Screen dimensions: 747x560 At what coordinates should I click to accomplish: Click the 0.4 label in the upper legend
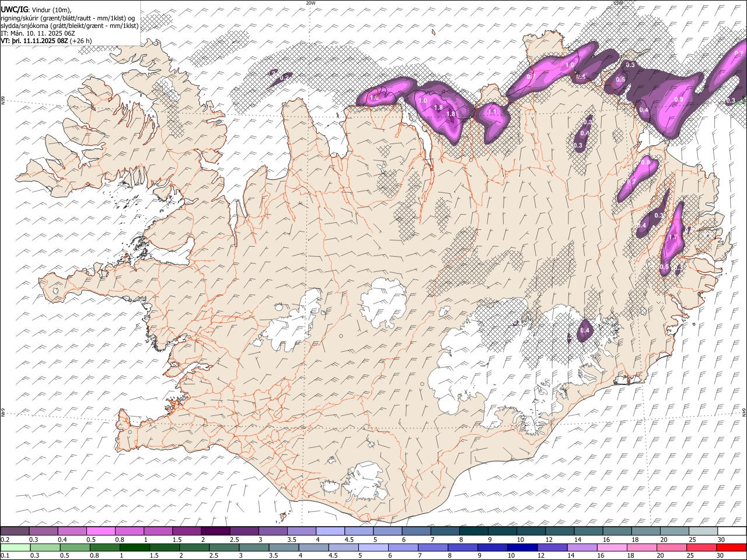(x=62, y=540)
